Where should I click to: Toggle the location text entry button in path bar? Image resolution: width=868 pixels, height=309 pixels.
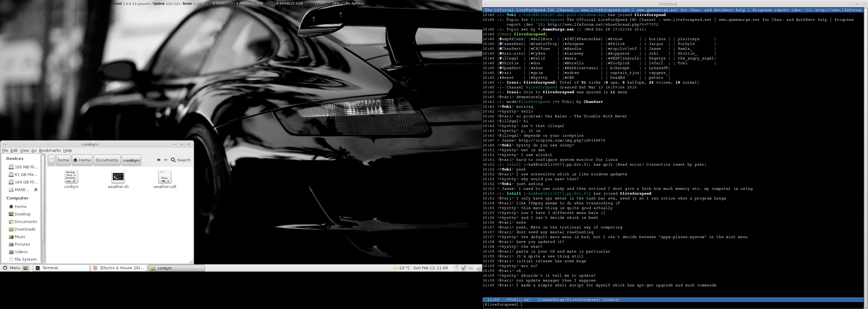(51, 160)
